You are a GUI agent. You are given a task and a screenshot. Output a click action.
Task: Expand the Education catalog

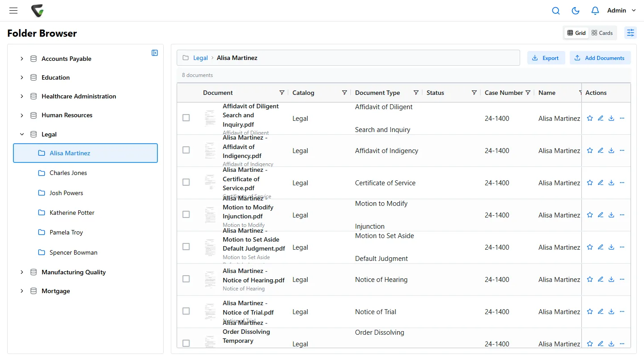pyautogui.click(x=21, y=77)
